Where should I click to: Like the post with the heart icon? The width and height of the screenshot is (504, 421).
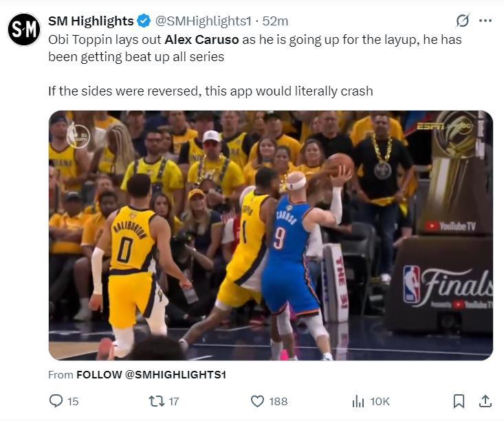(x=257, y=401)
